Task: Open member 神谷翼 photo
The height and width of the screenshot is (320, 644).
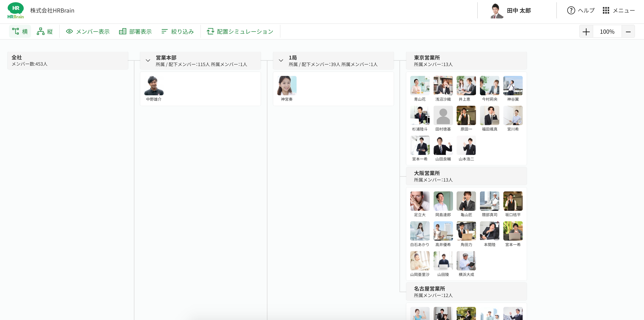Action: (x=513, y=85)
